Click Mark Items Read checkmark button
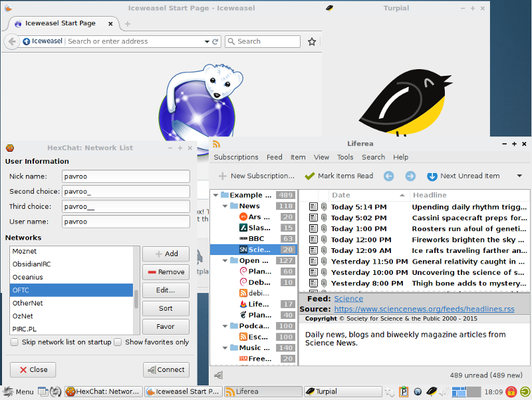The height and width of the screenshot is (400, 532). (x=338, y=176)
